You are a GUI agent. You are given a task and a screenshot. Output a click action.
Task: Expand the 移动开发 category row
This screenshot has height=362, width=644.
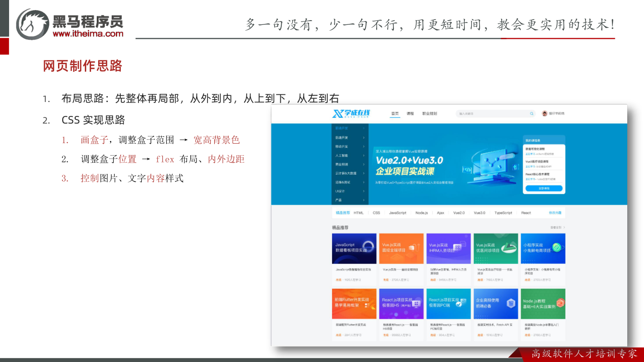(x=350, y=147)
